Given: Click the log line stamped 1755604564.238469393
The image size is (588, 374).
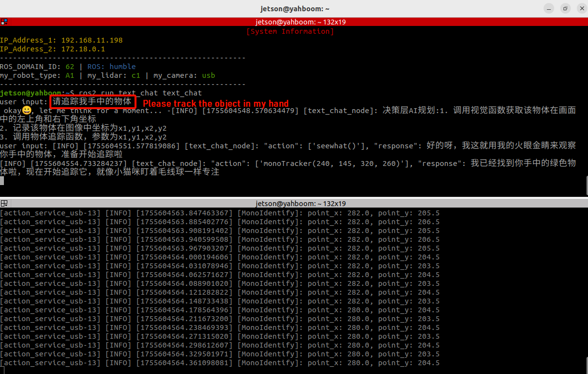Looking at the screenshot, I should point(220,327).
